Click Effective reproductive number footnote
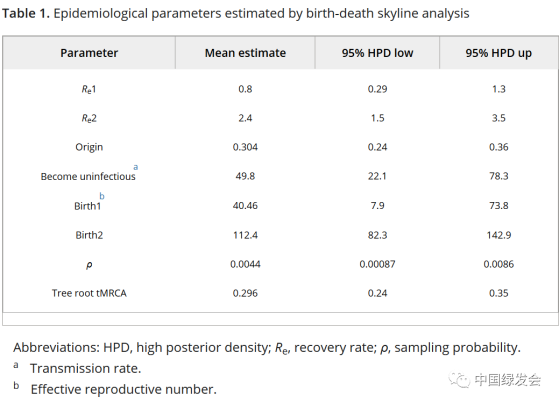Screen dimensions: 559x404 pos(124,389)
